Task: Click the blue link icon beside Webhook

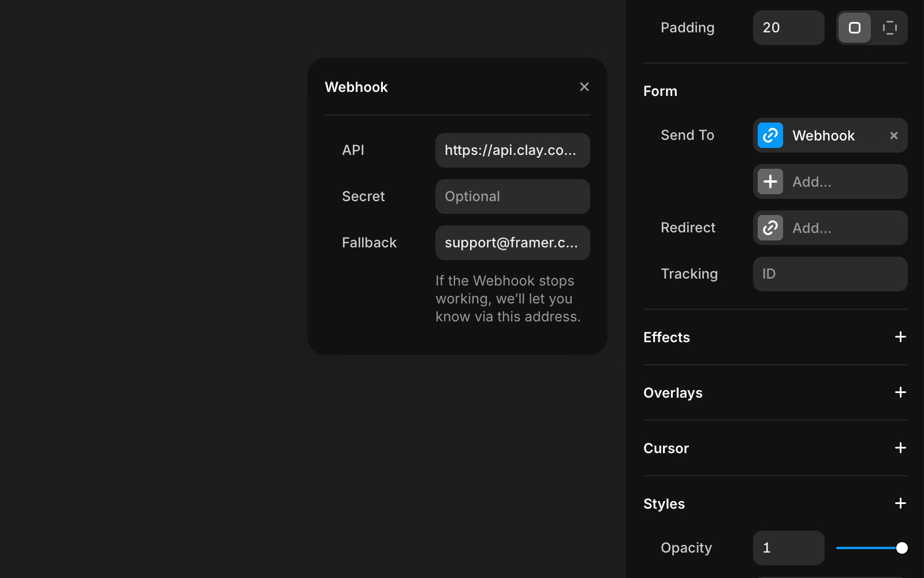Action: tap(769, 135)
